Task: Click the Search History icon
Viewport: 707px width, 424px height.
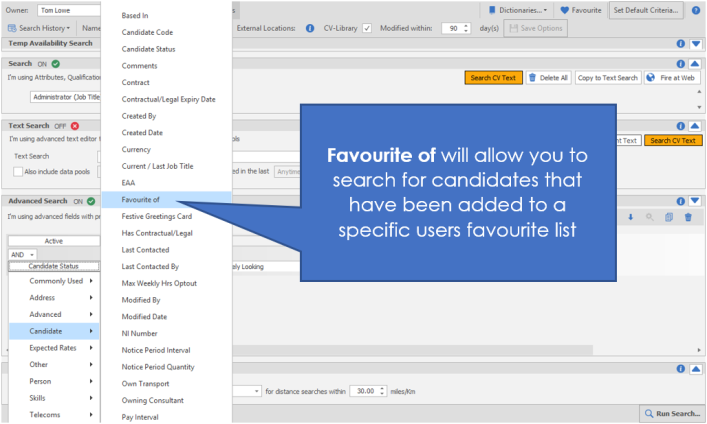Action: click(12, 28)
